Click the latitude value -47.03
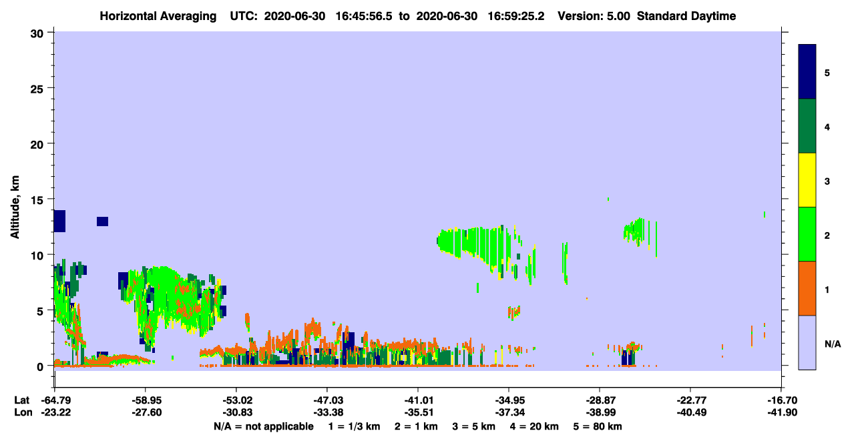 click(327, 400)
